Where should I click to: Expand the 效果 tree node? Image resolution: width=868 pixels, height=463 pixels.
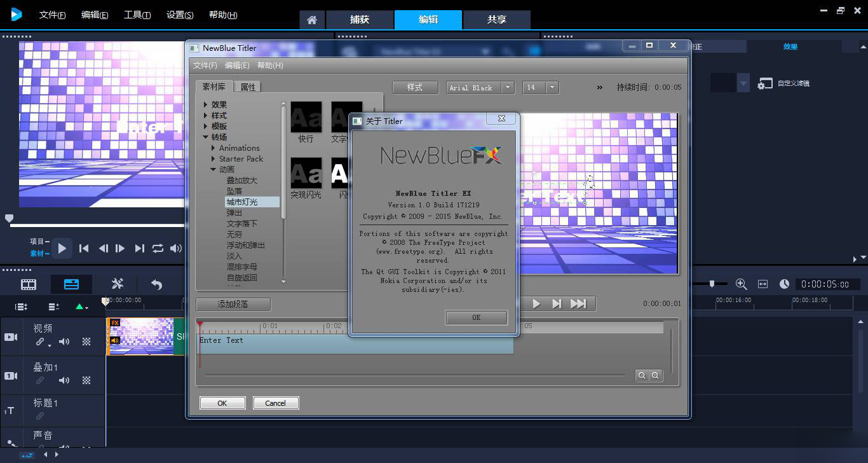click(206, 104)
